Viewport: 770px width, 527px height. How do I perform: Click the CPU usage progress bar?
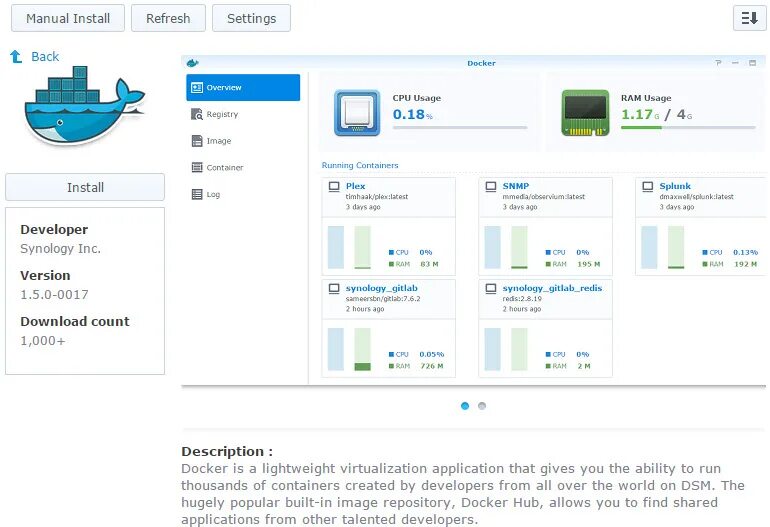[x=460, y=128]
